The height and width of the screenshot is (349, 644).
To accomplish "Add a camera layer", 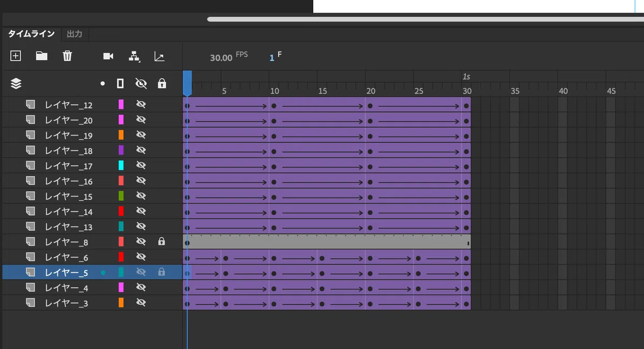I will click(x=108, y=56).
